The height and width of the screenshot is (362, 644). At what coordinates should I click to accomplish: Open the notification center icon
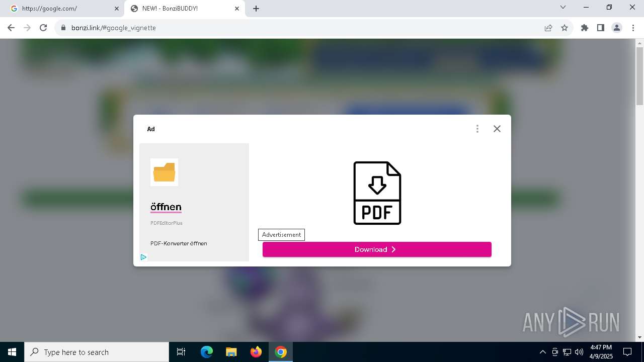pyautogui.click(x=627, y=352)
